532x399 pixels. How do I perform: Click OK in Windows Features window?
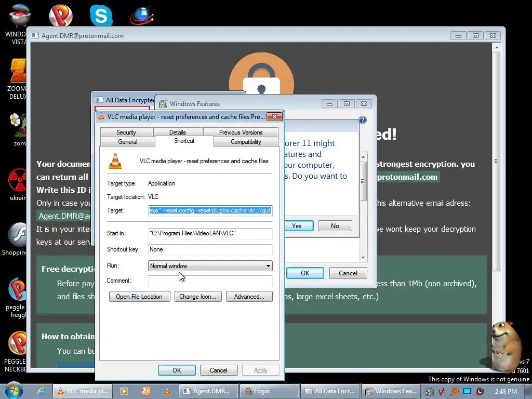305,273
